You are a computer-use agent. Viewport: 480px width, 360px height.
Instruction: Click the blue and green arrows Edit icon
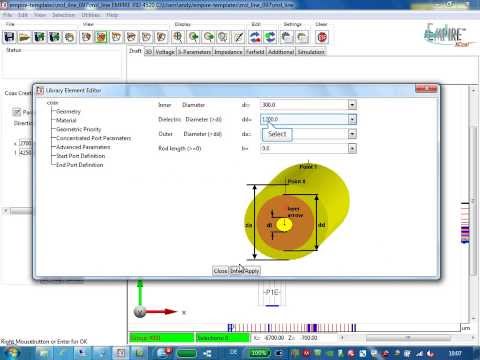(270, 37)
